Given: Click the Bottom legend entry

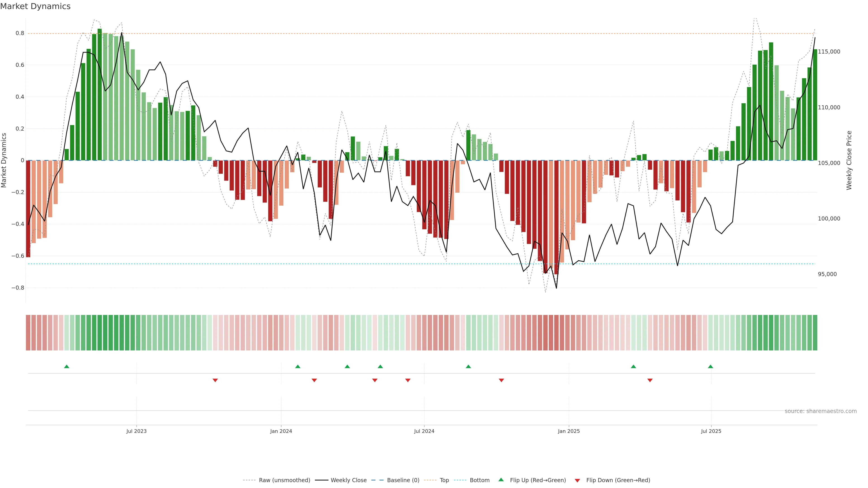Looking at the screenshot, I should pos(479,480).
